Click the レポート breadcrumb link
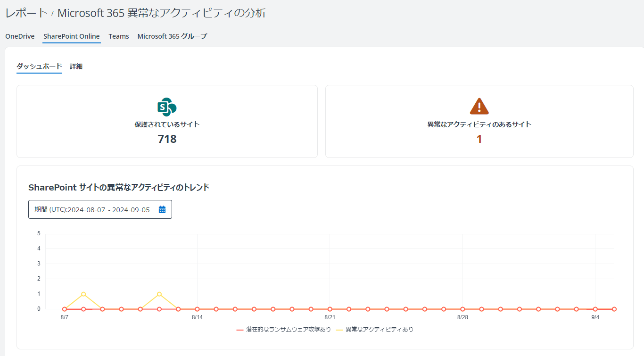Viewport: 644px width, 356px height. [26, 13]
